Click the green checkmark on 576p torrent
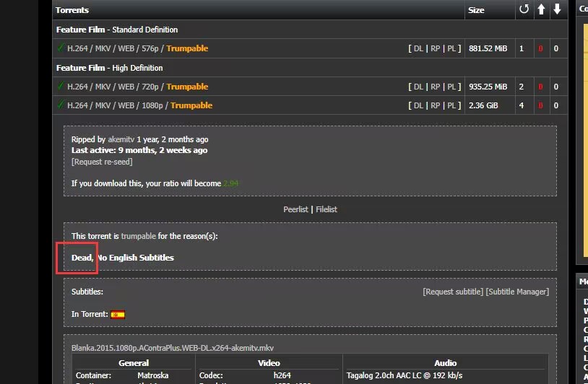 tap(61, 48)
